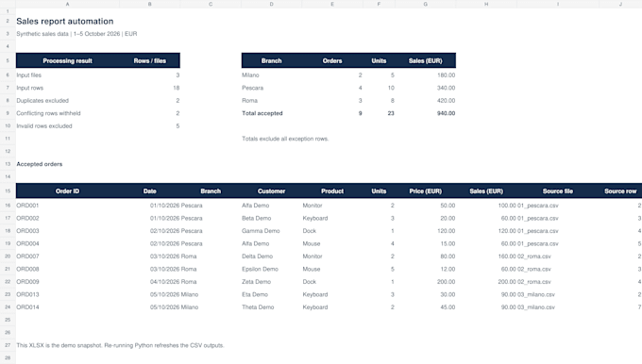Select row 9 header number
This screenshot has width=642, height=364.
click(x=8, y=113)
